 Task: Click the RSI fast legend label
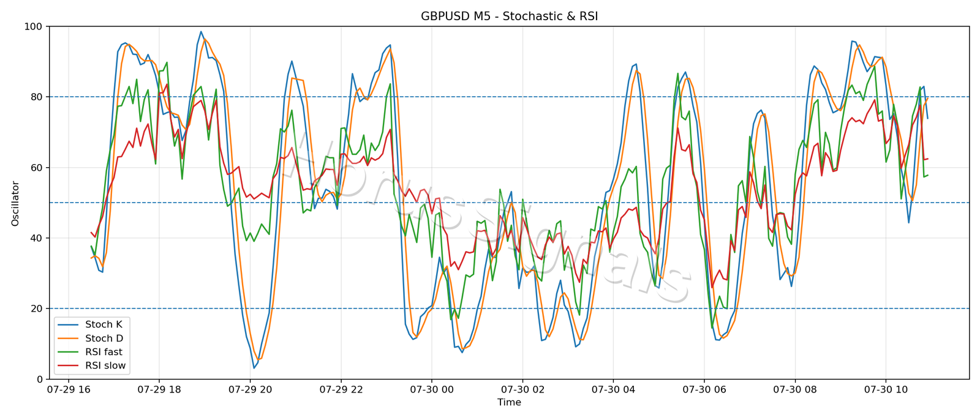pos(104,352)
